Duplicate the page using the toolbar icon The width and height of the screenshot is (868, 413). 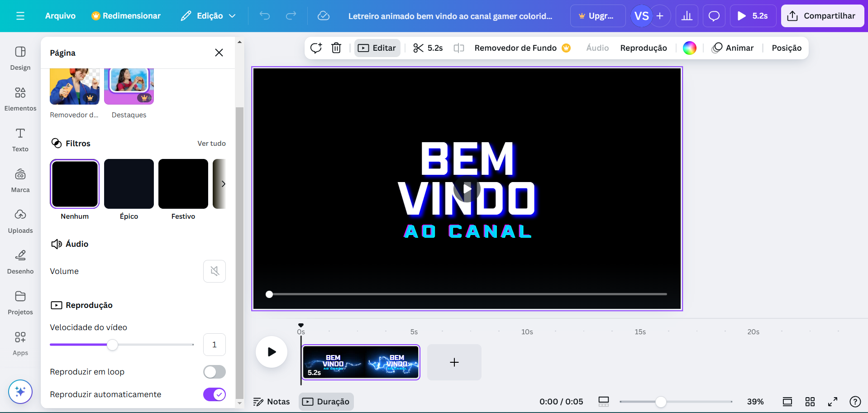click(x=316, y=48)
